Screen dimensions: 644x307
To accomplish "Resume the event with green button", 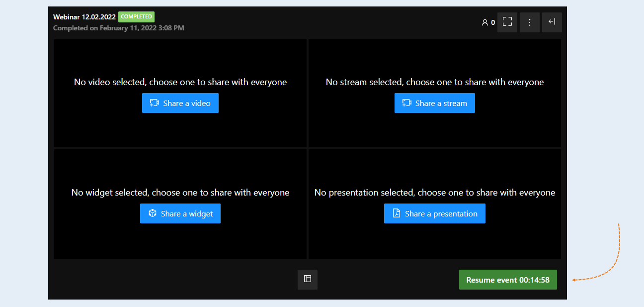I will click(508, 280).
